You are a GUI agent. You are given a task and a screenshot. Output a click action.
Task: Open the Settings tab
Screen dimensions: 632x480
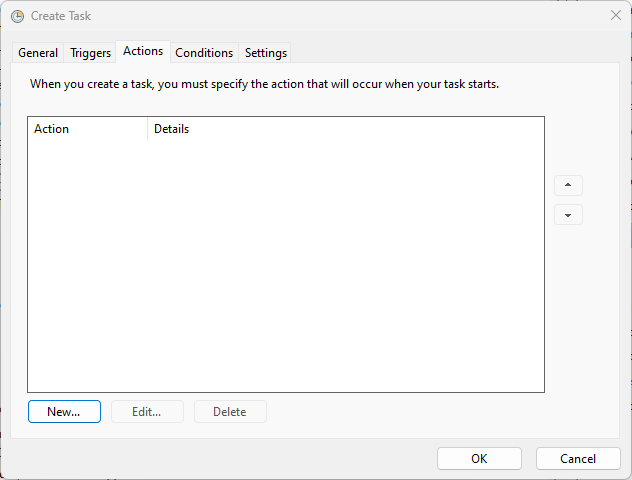266,53
